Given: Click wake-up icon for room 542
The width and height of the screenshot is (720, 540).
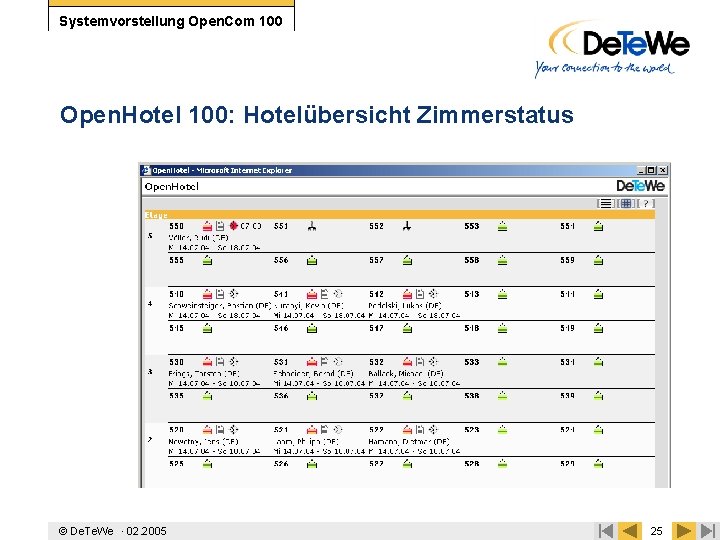Looking at the screenshot, I should (433, 294).
